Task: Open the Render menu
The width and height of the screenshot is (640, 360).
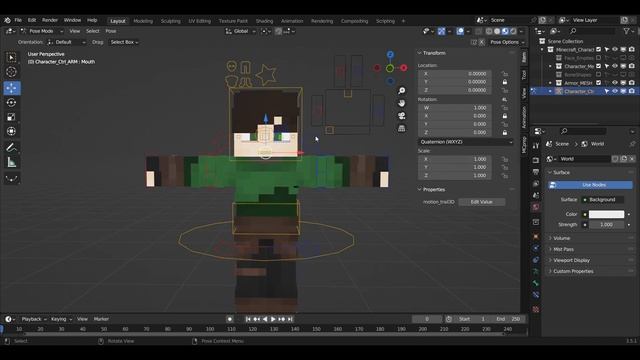Action: 50,20
